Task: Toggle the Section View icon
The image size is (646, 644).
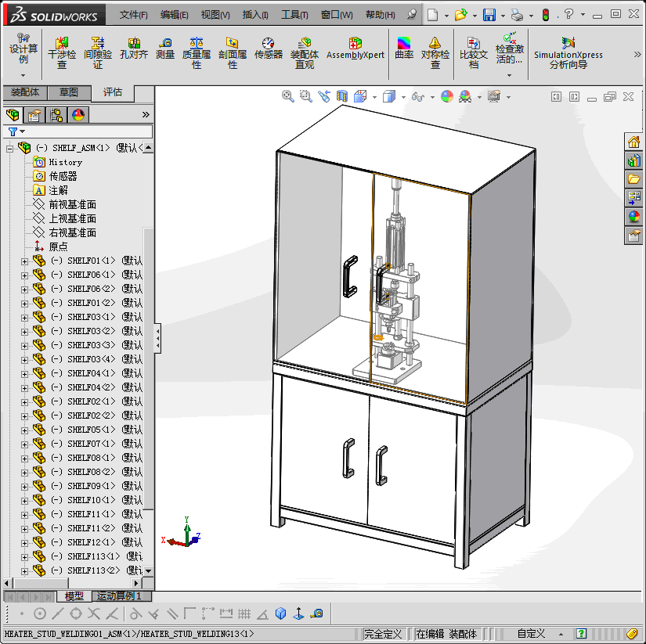Action: pyautogui.click(x=342, y=96)
